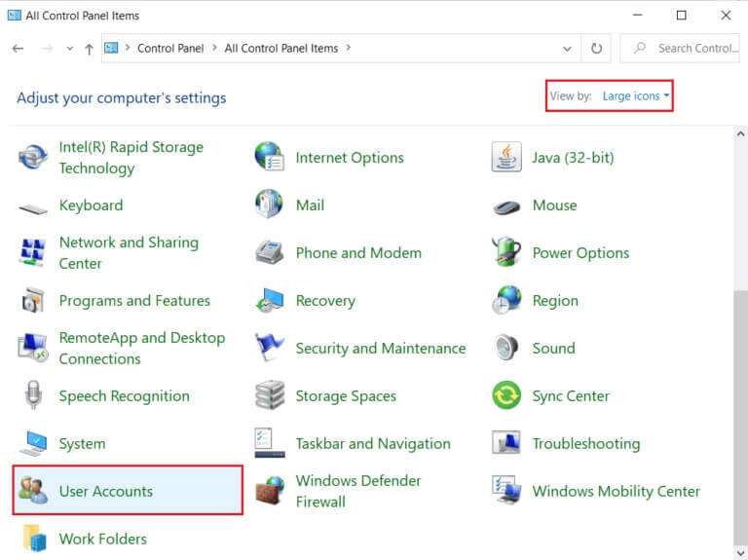Click the Region globe-clock icon
The image size is (748, 560).
coord(506,300)
